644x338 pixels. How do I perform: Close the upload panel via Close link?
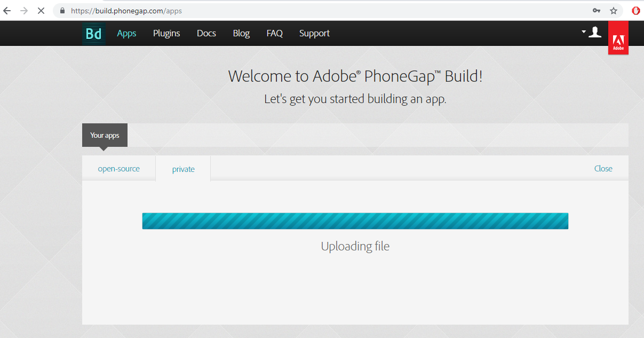point(603,168)
